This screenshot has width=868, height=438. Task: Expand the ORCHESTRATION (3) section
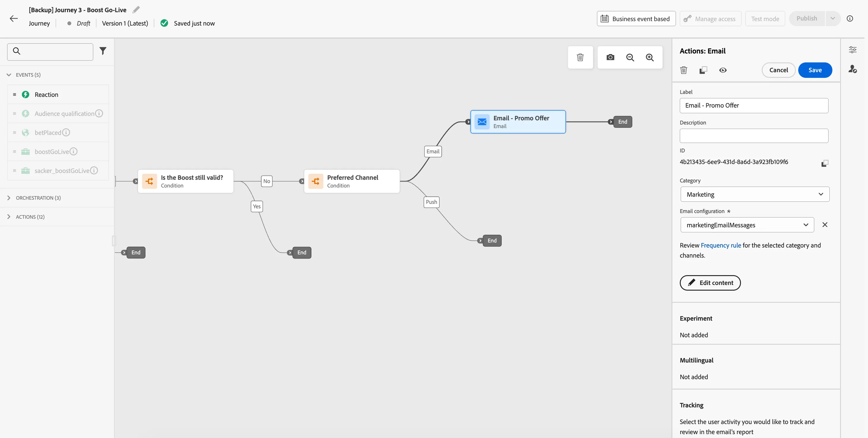click(9, 198)
